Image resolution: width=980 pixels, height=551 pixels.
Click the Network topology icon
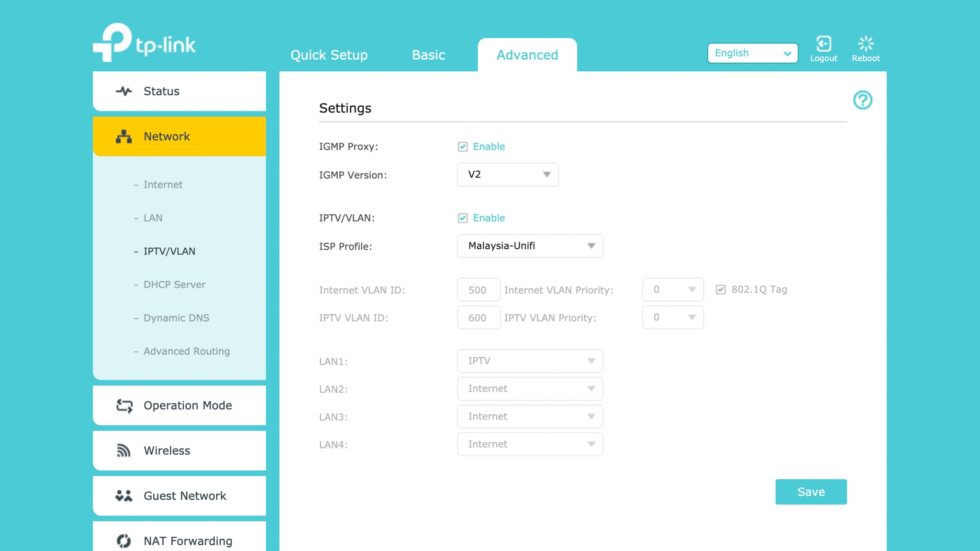[x=124, y=136]
